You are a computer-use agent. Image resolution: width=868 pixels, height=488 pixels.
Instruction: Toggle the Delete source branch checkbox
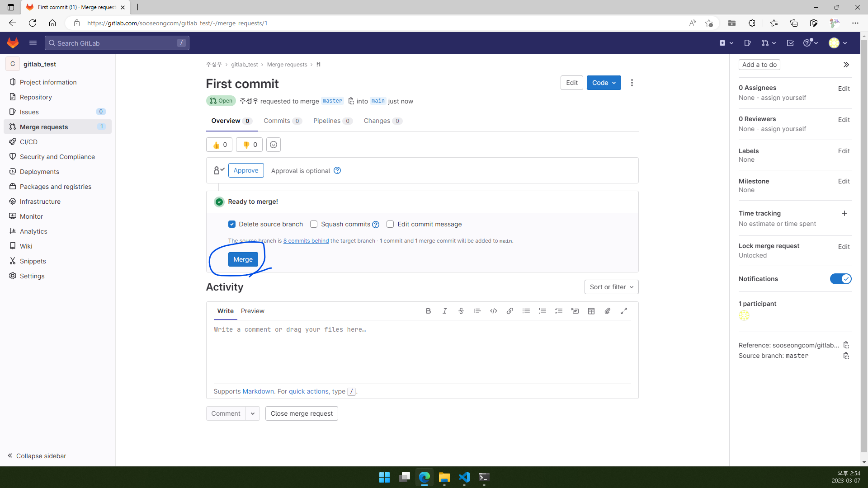232,225
